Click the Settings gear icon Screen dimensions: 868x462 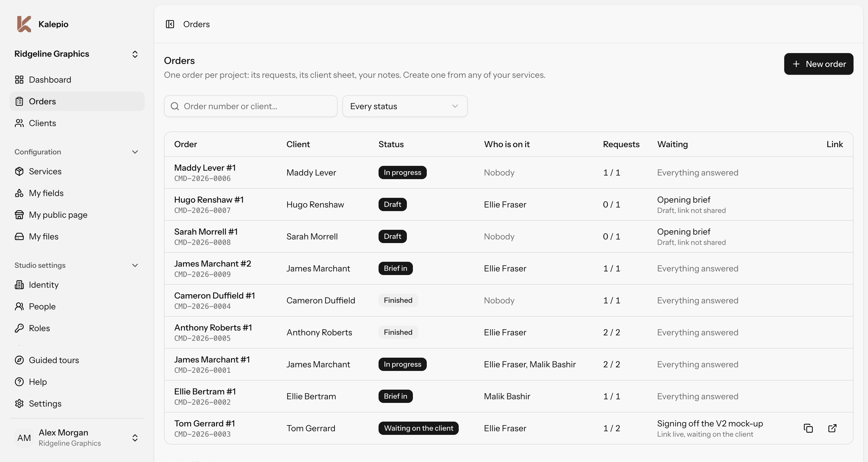[x=19, y=404]
